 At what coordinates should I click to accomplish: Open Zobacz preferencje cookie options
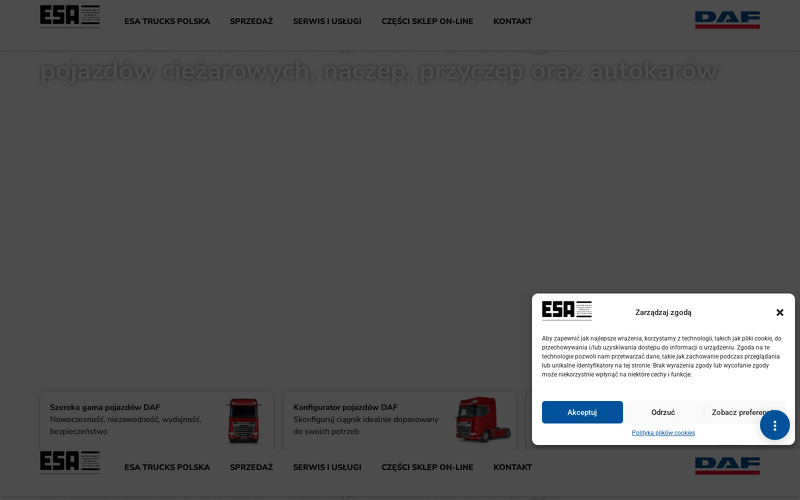(x=743, y=412)
